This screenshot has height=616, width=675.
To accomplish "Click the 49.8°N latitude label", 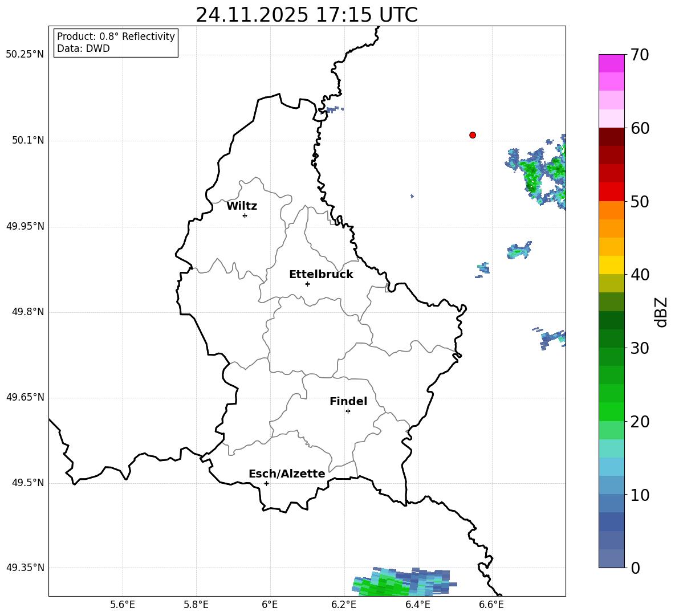I will [x=28, y=312].
